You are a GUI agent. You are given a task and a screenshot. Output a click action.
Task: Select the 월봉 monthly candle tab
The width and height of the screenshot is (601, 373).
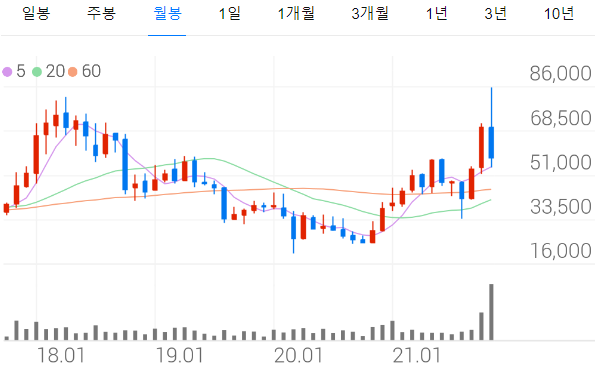[167, 14]
